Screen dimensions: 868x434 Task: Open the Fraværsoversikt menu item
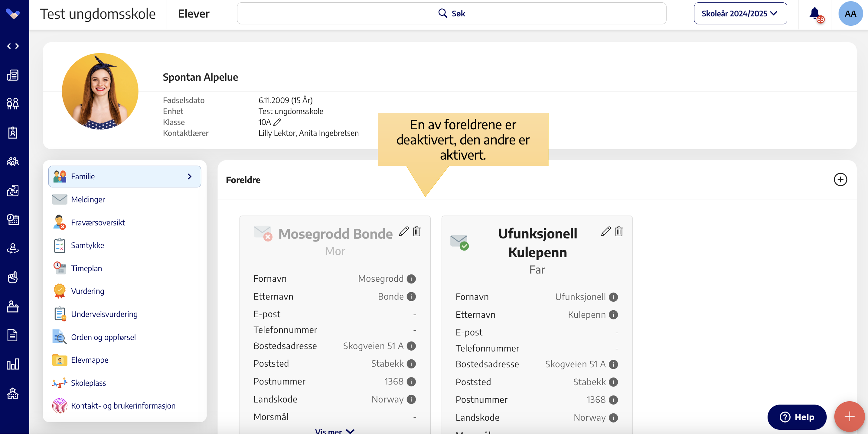coord(98,222)
